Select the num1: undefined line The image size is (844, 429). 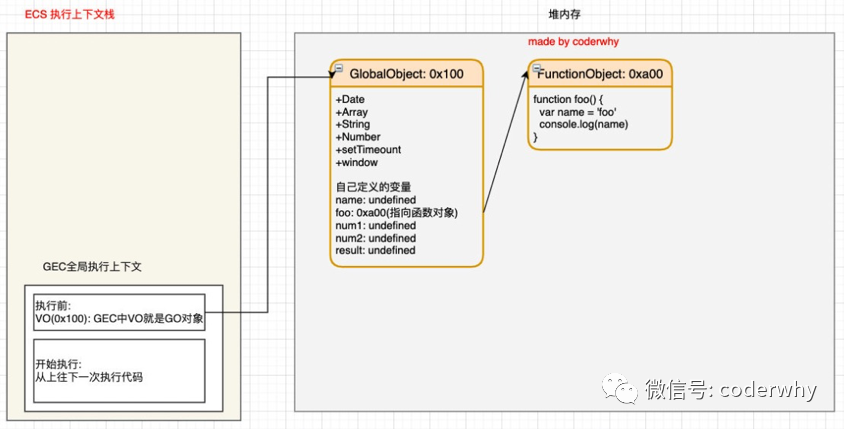375,226
